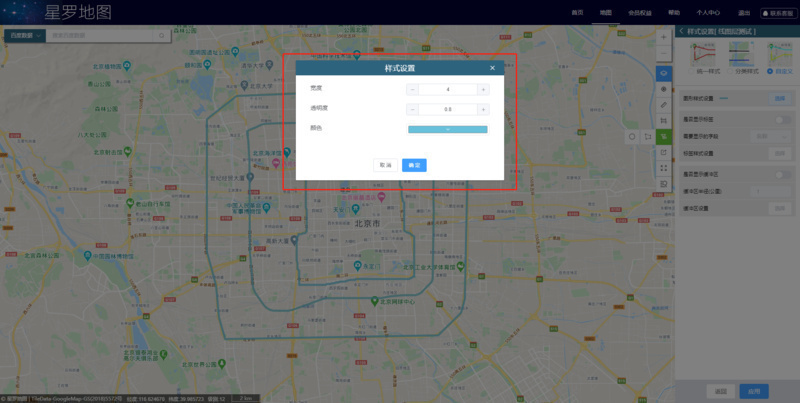Viewport: 800px width, 403px height.
Task: Click the green selection tool icon
Action: pyautogui.click(x=664, y=137)
